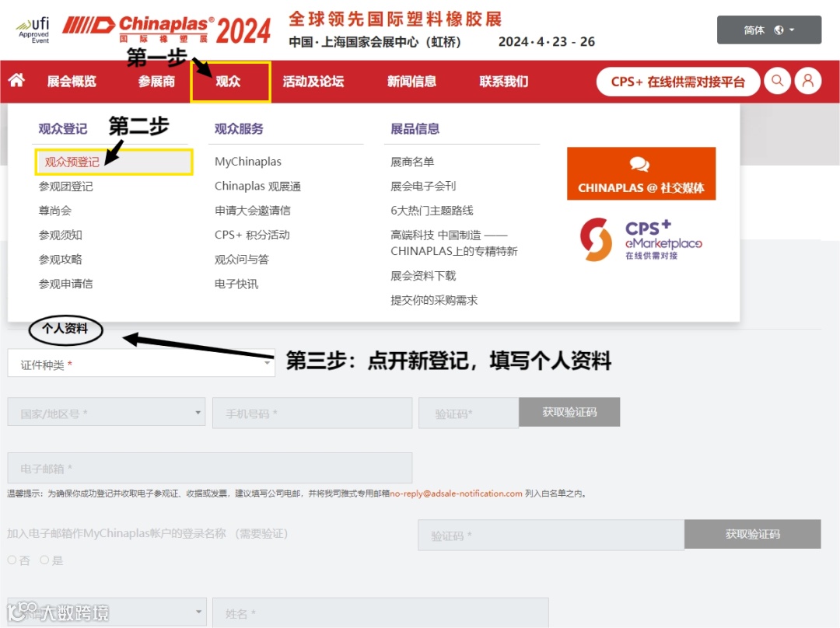Screen dimensions: 840x628
Task: Open the 新闻信息 menu
Action: tap(411, 82)
